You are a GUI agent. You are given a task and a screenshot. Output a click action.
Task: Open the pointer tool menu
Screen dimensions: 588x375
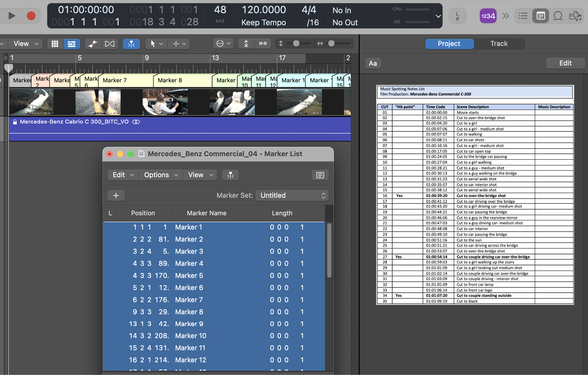pyautogui.click(x=156, y=44)
